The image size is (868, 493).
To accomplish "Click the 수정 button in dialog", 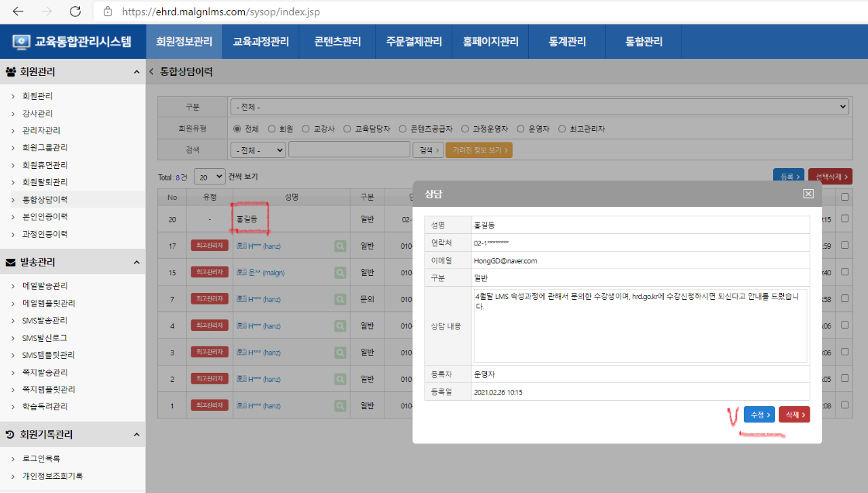I will click(x=759, y=414).
